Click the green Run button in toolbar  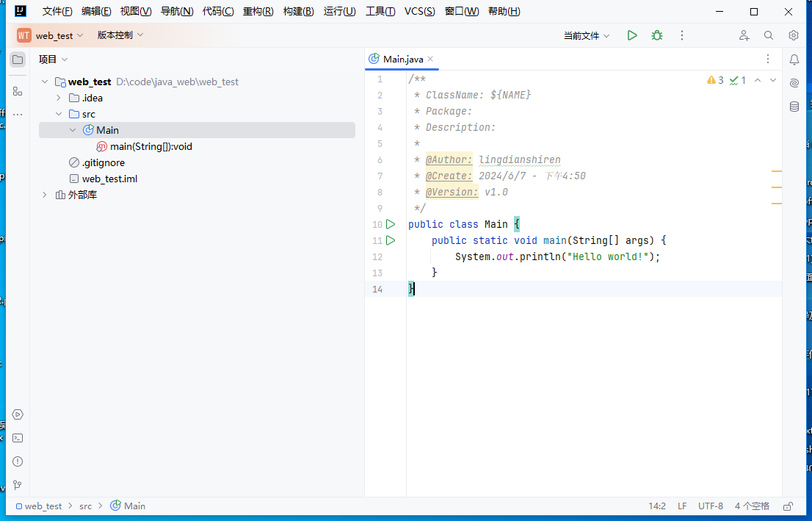pyautogui.click(x=632, y=35)
